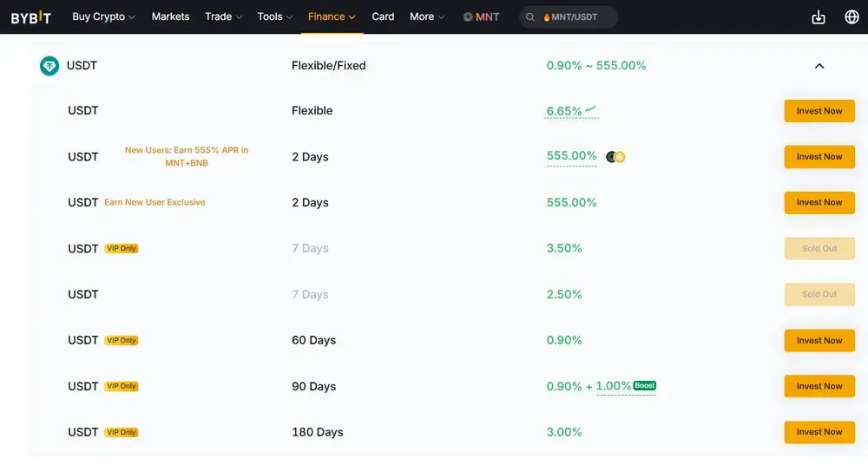
Task: Click the 180 Days term text
Action: (317, 432)
